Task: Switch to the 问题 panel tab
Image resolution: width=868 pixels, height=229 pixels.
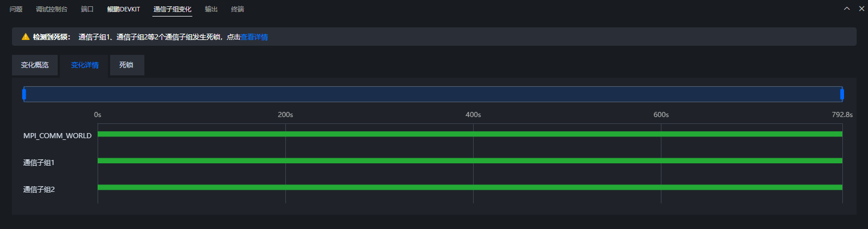Action: (x=16, y=9)
